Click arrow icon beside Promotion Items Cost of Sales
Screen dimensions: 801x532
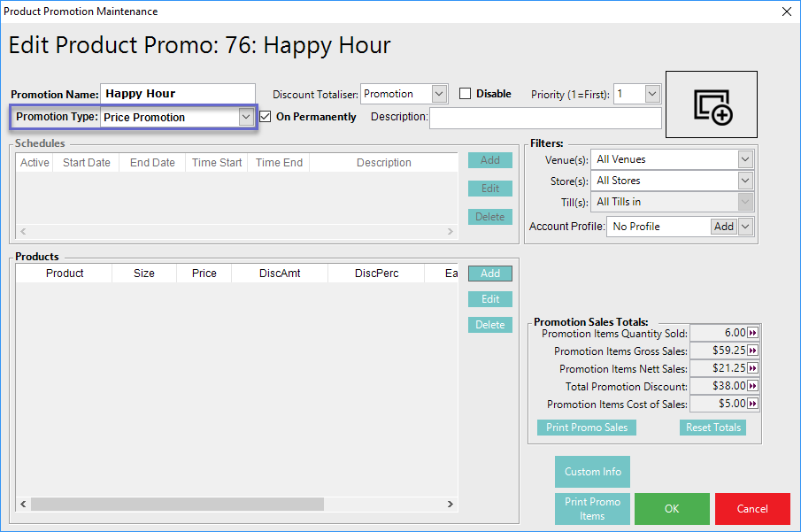752,404
